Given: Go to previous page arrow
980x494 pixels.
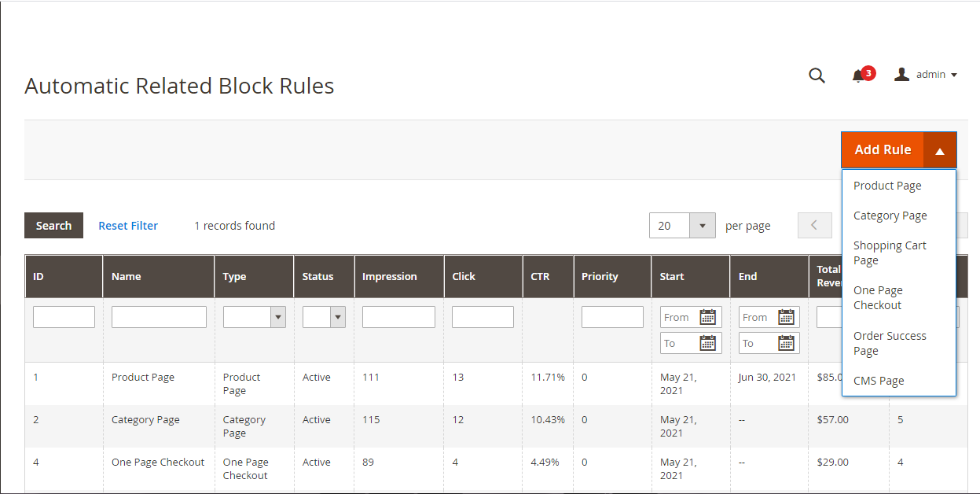Looking at the screenshot, I should (814, 225).
